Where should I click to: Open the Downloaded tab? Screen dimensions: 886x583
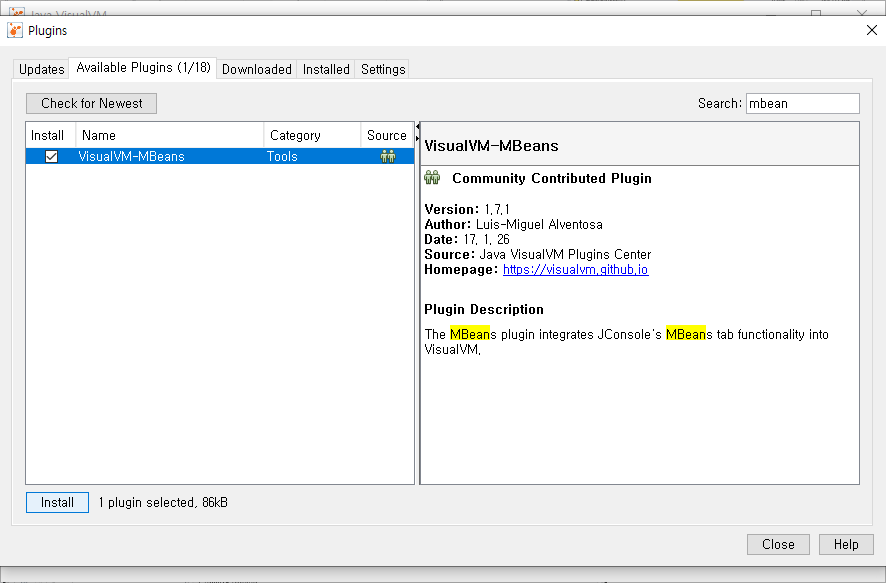point(257,69)
